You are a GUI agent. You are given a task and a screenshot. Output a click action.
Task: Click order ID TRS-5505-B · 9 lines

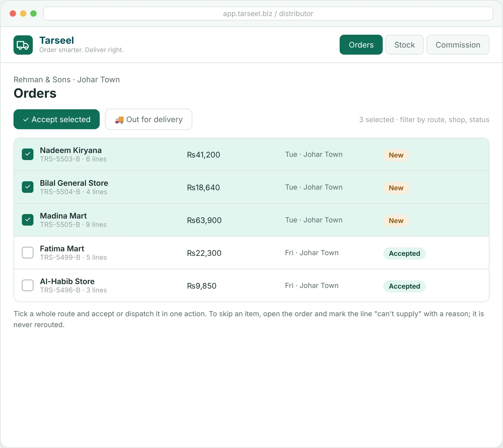click(73, 225)
